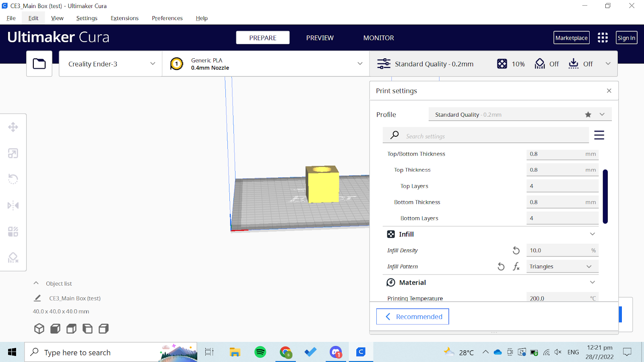Screen dimensions: 644x362
Task: Reset Infill Pattern to default value
Action: pyautogui.click(x=501, y=266)
